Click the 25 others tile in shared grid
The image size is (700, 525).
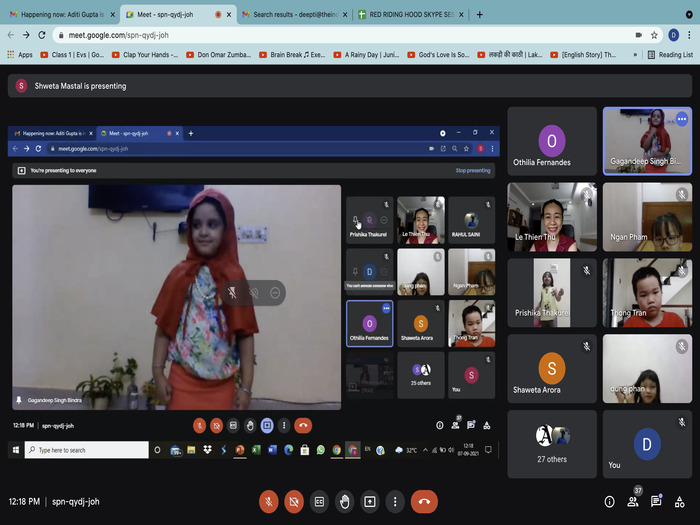click(x=421, y=375)
